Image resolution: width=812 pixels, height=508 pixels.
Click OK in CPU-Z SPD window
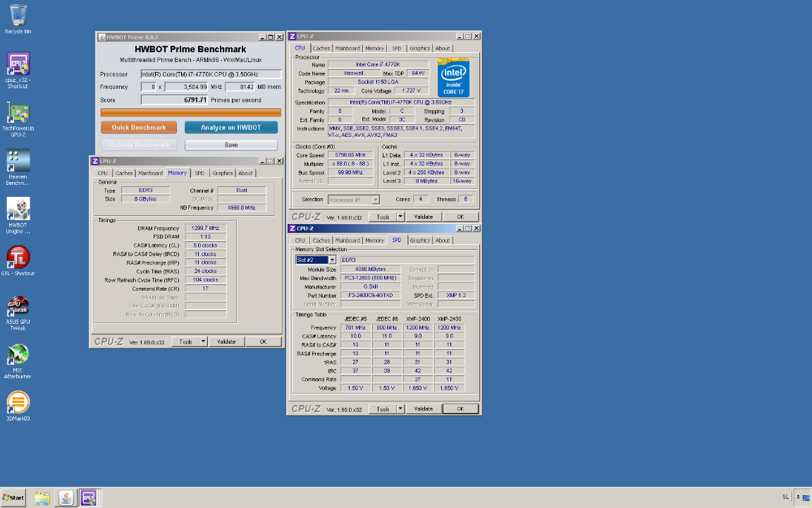coord(460,409)
